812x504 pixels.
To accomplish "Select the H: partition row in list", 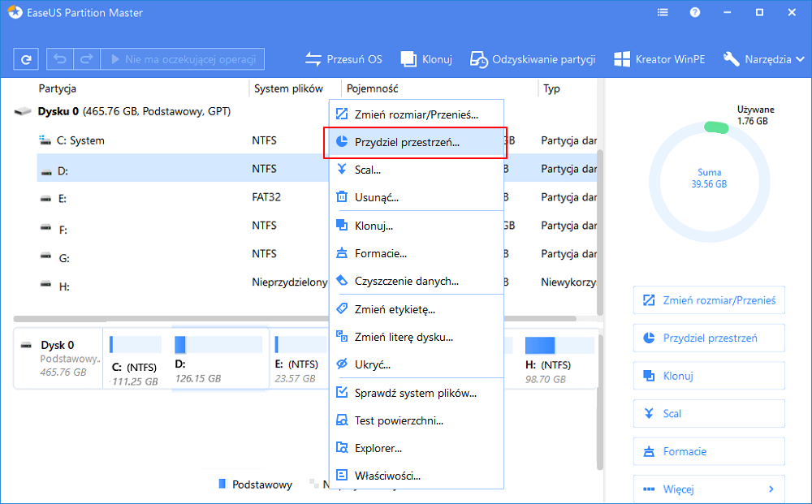I will click(x=183, y=283).
